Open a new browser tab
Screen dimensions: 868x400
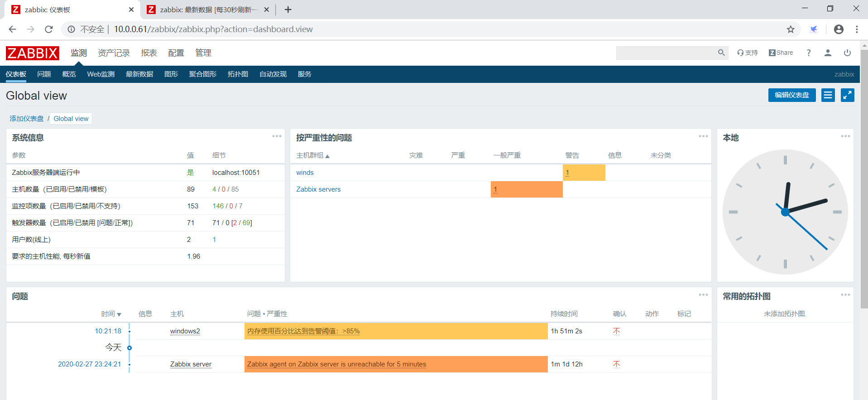pos(288,10)
